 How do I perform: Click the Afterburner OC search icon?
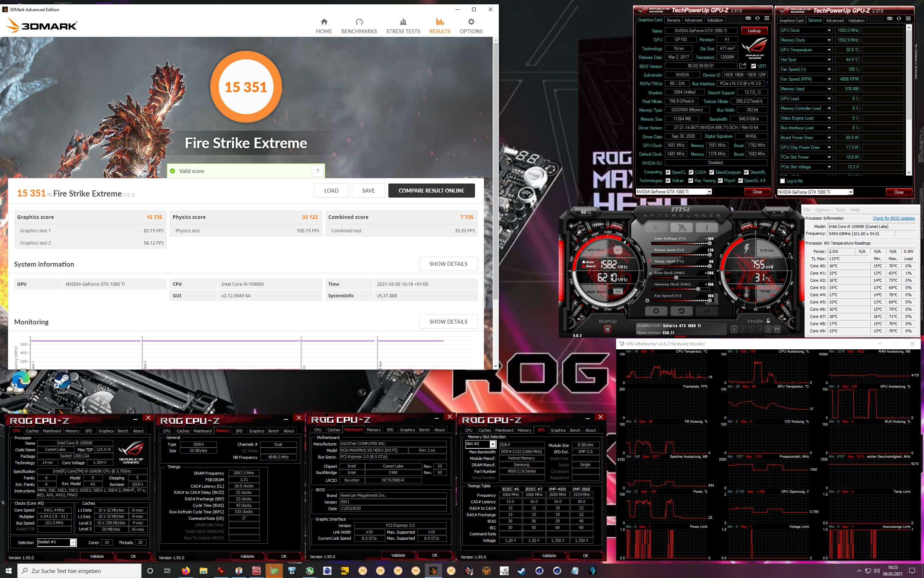tap(586, 212)
